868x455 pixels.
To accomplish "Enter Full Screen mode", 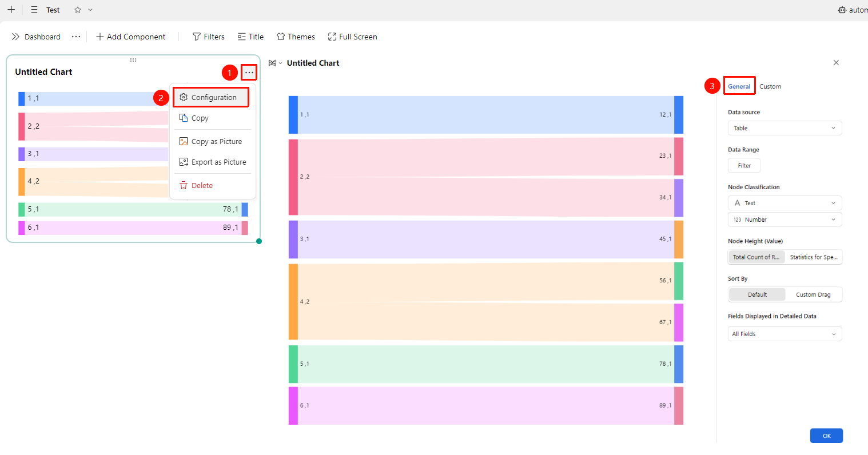I will (352, 37).
